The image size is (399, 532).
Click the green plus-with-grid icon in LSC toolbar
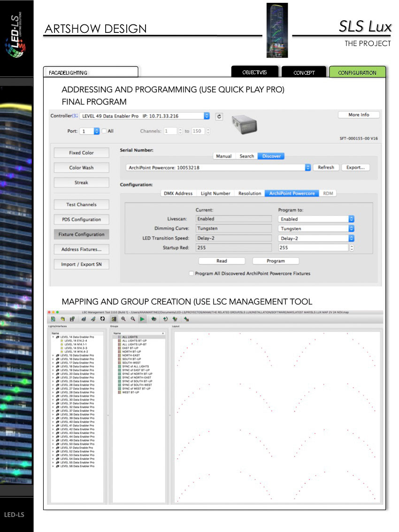pyautogui.click(x=186, y=319)
